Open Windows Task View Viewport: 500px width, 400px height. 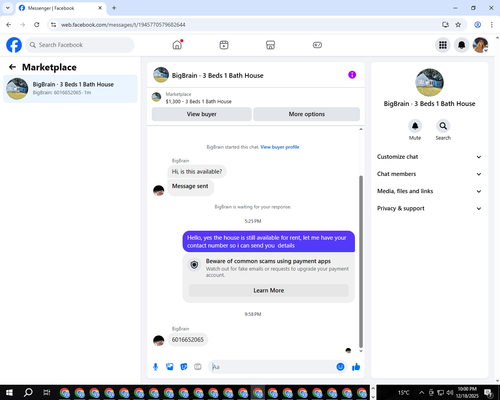47,392
